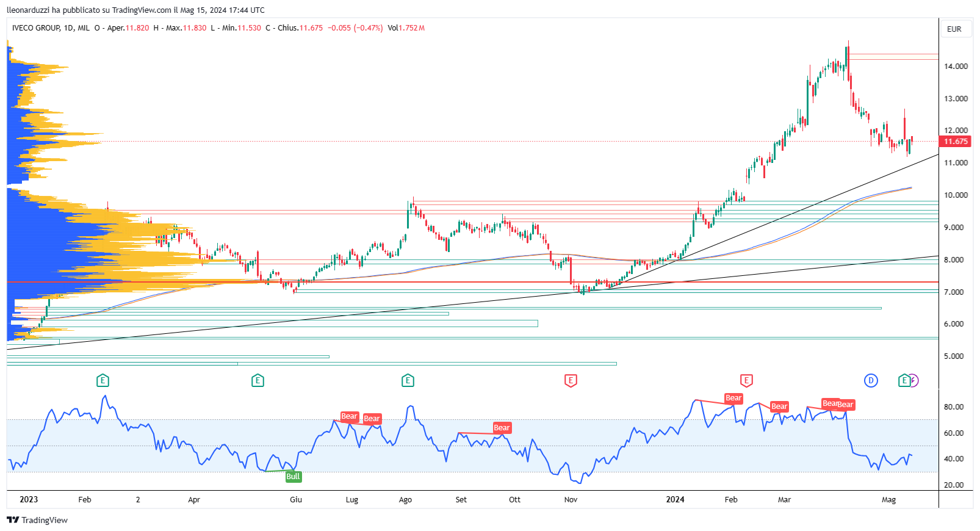Click the 11.000 price axis label

point(956,163)
